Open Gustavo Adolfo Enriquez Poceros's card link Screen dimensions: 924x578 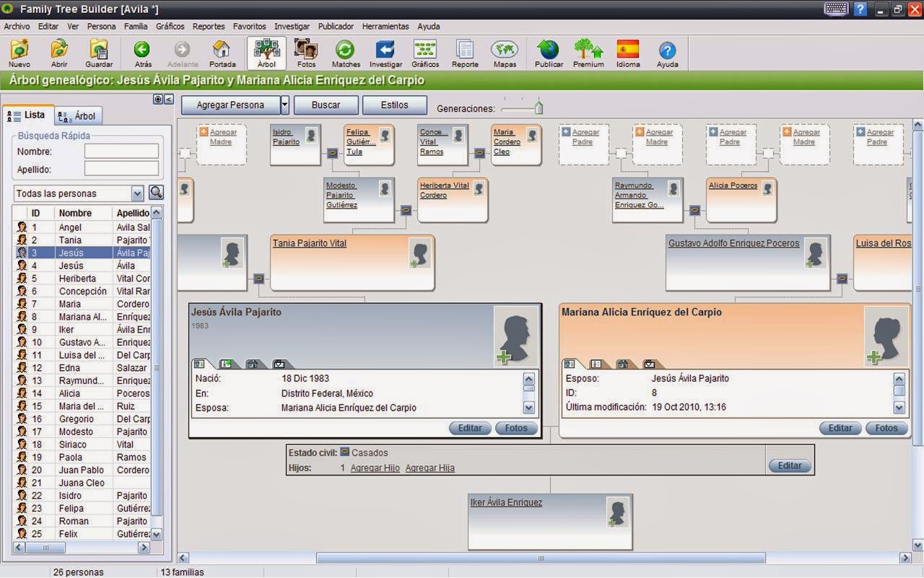coord(733,243)
